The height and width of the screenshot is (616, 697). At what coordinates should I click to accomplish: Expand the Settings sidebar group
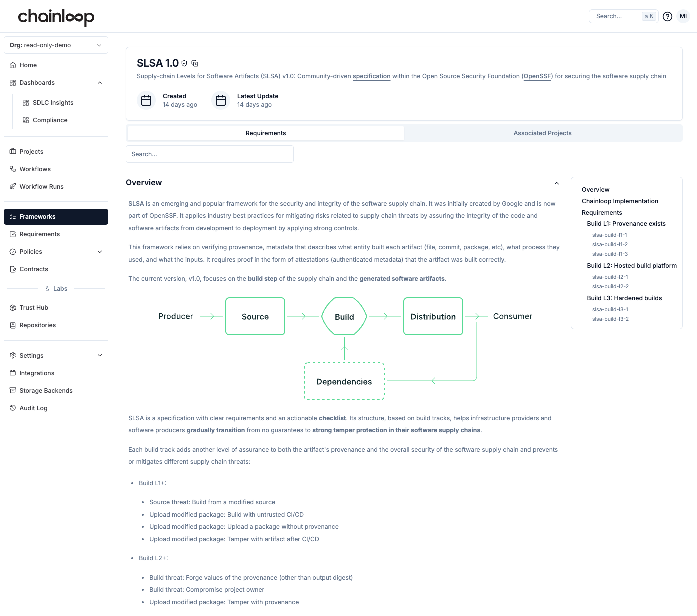coord(99,356)
